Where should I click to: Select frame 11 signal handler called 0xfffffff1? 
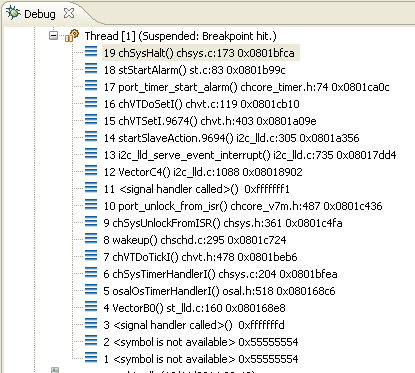196,189
